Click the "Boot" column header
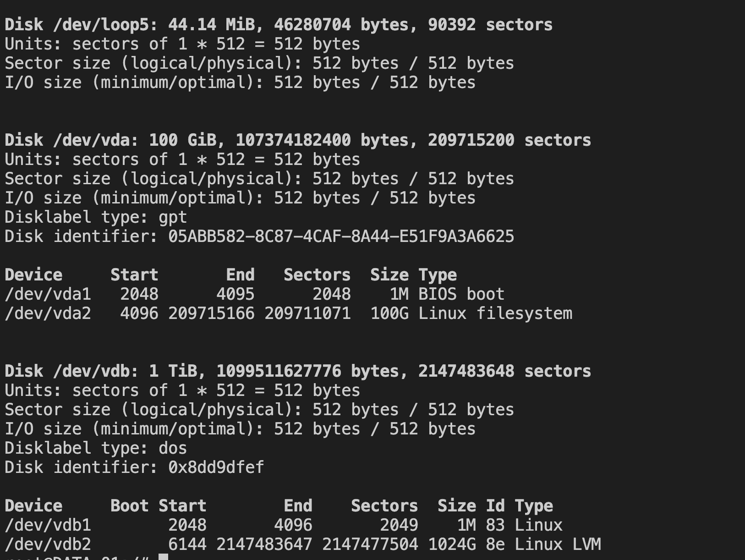Viewport: 745px width, 560px height. tap(129, 506)
